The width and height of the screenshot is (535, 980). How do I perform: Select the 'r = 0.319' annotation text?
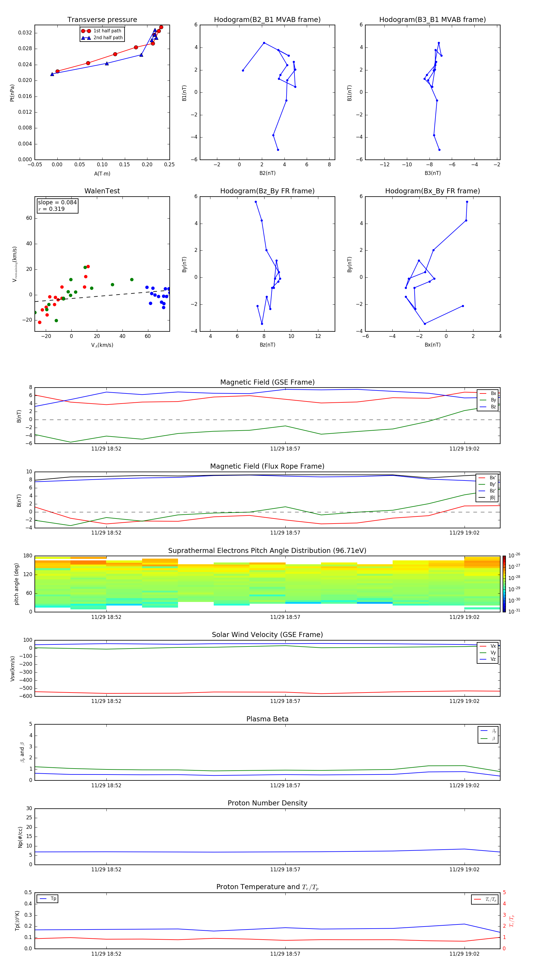coord(51,209)
